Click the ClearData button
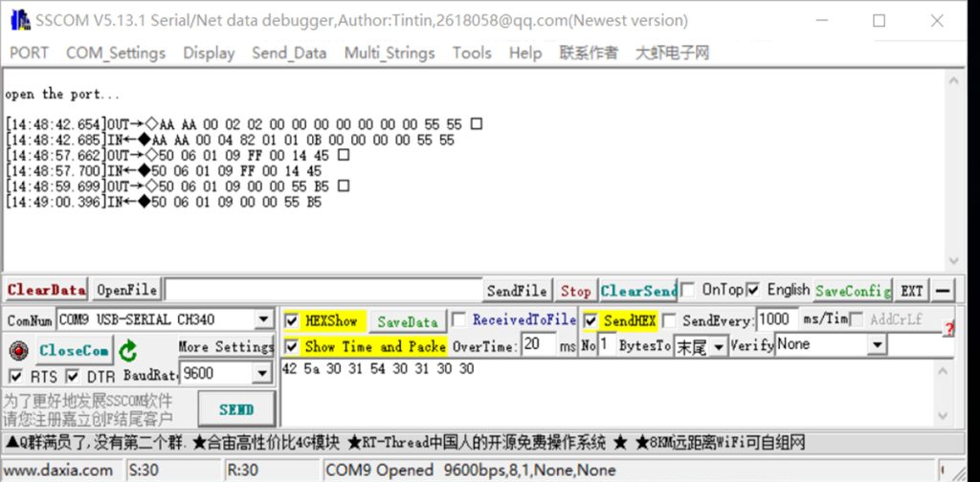 [46, 291]
